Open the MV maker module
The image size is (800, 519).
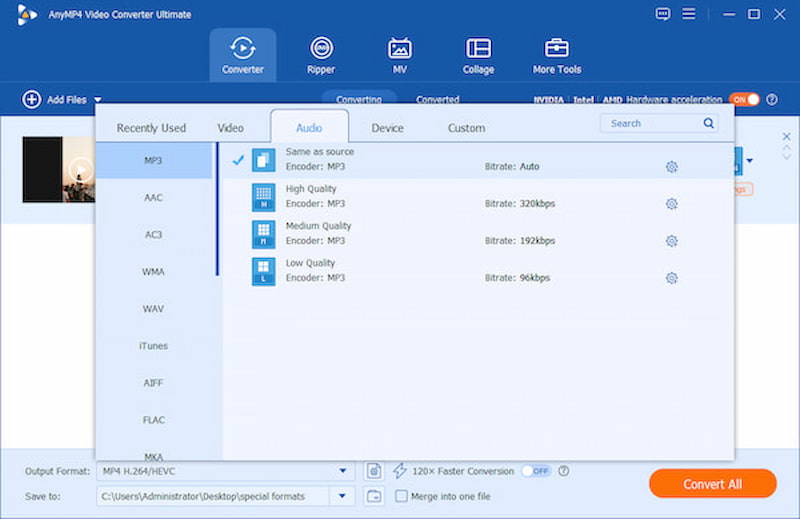[x=399, y=55]
